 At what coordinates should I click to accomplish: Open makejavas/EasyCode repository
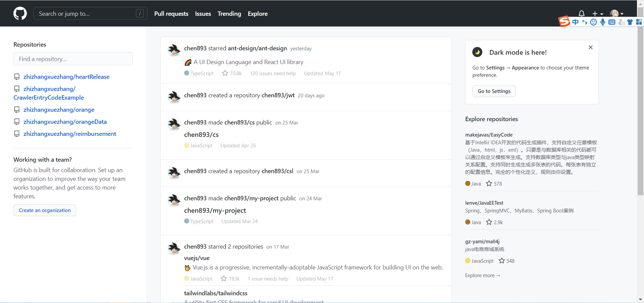click(489, 135)
